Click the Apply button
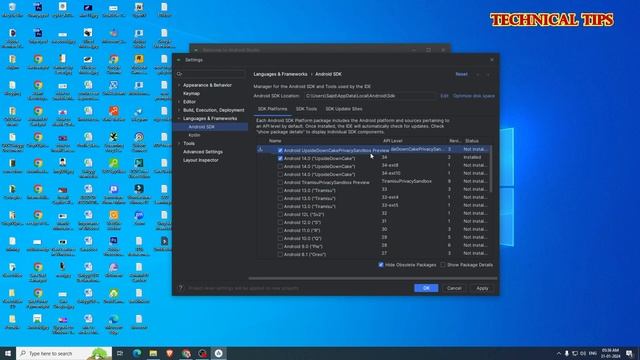This screenshot has height=360, width=640. click(x=482, y=288)
